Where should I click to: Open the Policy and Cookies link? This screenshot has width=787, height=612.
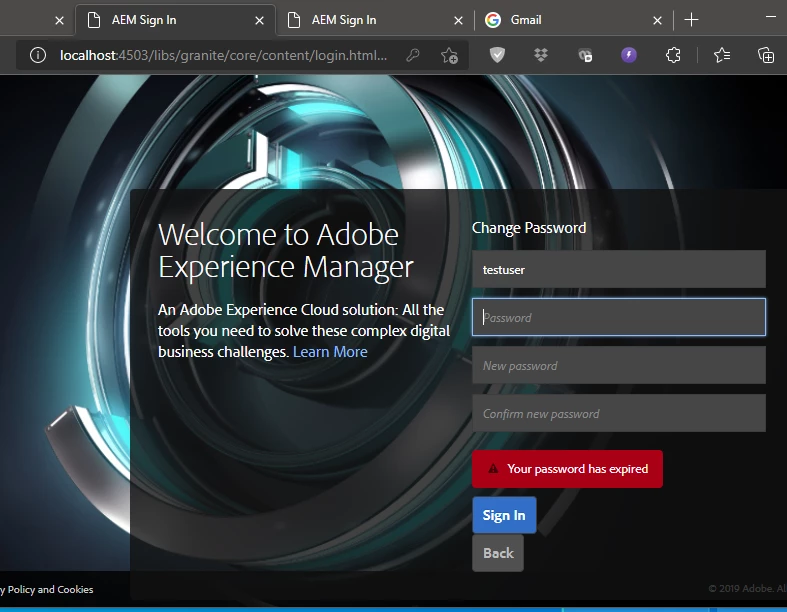[47, 589]
